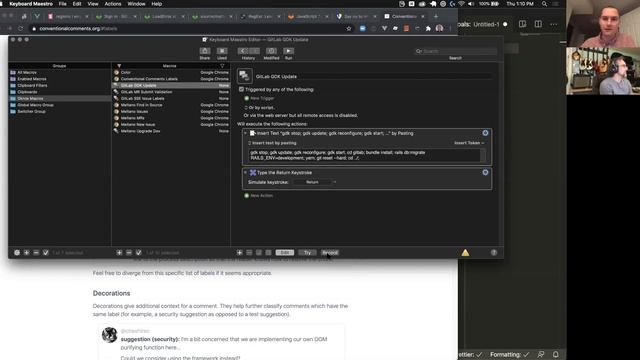Image resolution: width=640 pixels, height=360 pixels.
Task: Open the View menu
Action: (x=93, y=4)
